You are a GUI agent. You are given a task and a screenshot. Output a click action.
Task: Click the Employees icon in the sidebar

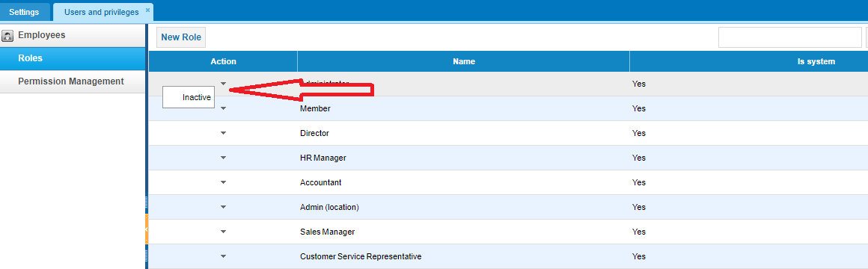click(7, 36)
